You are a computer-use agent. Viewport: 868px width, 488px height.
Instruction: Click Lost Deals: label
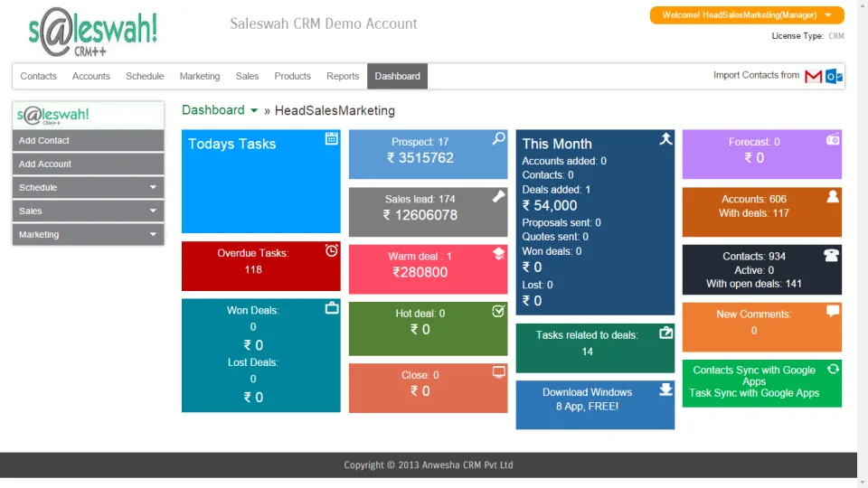coord(252,362)
